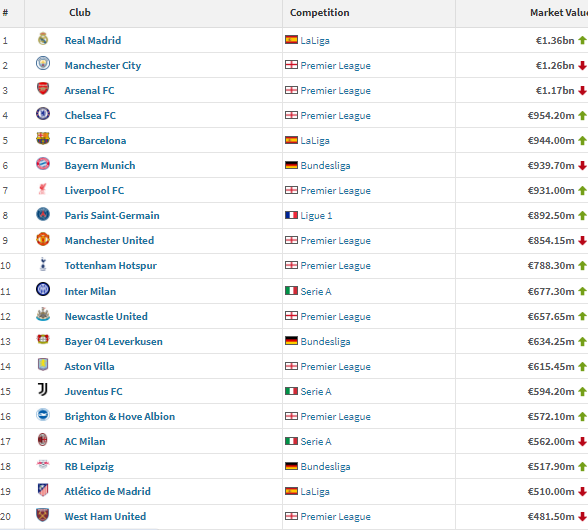Click Bundesliga link beside Bayer 04 Leverkusen

[325, 341]
